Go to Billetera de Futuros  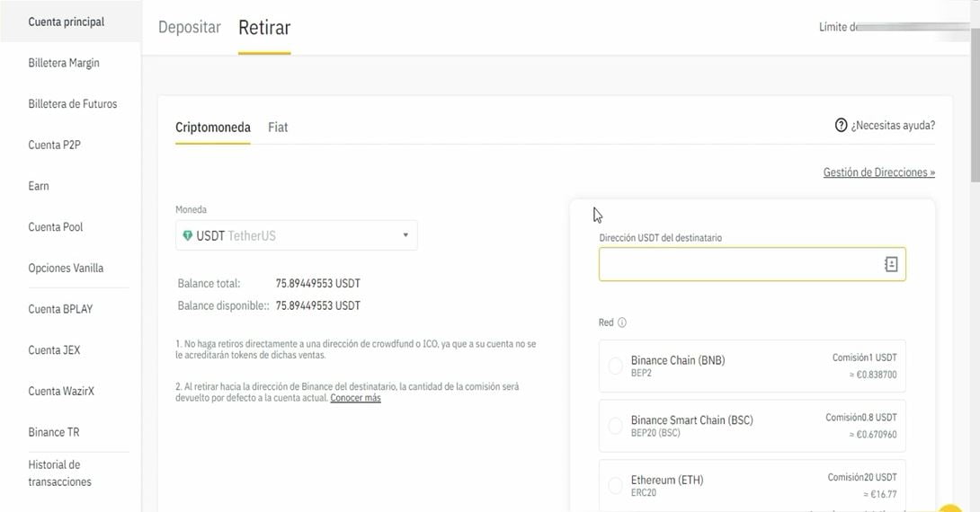click(x=73, y=104)
